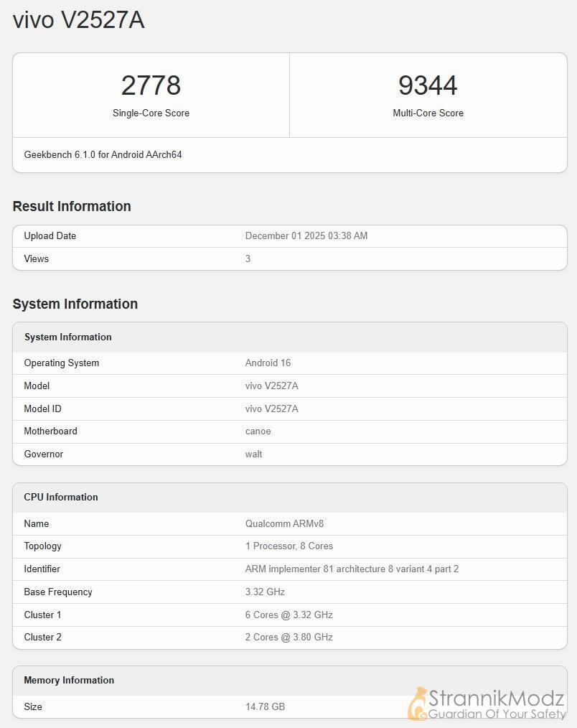Click the Cluster 2 frequency 3.80 GHz value

288,637
